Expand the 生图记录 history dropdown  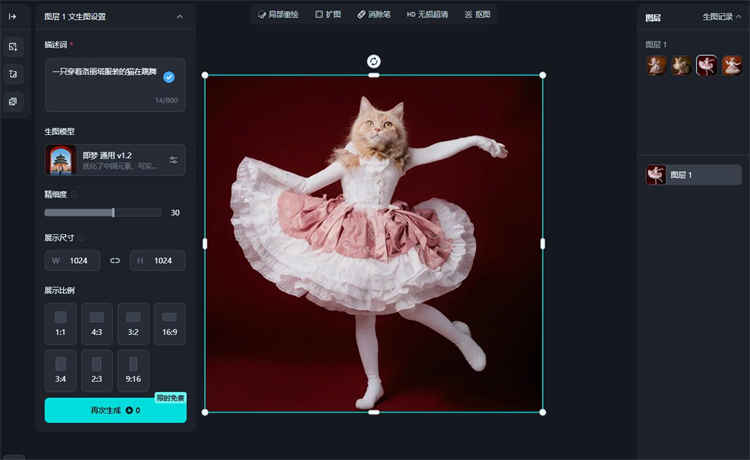coord(722,17)
